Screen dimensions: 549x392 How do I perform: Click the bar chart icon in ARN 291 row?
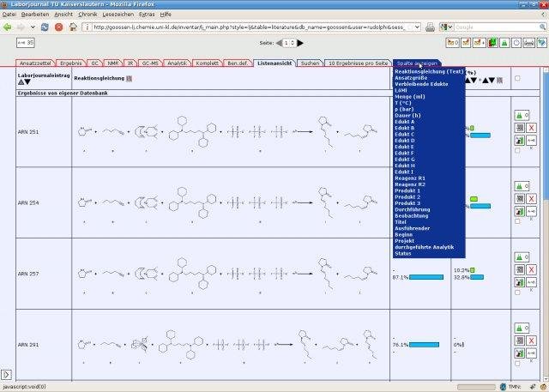point(519,353)
